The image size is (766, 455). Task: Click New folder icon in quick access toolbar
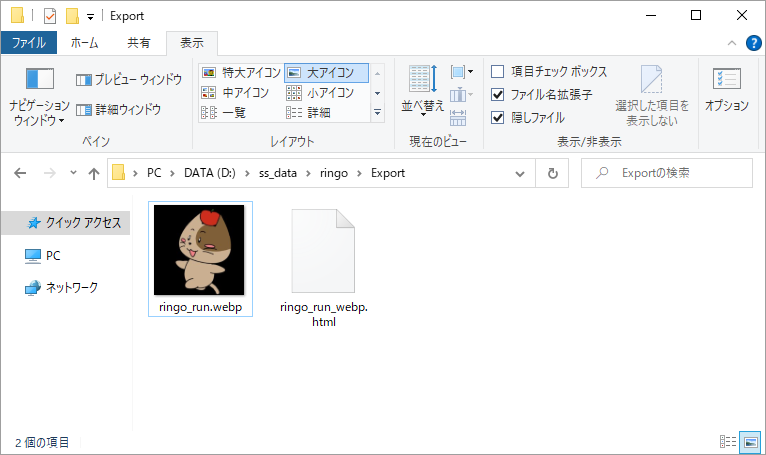[x=72, y=16]
